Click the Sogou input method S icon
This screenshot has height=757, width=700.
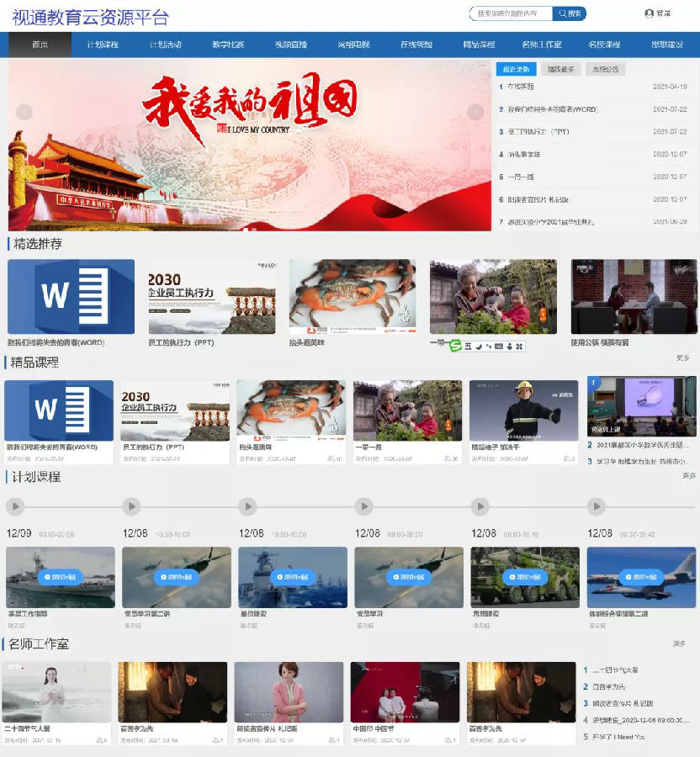456,346
